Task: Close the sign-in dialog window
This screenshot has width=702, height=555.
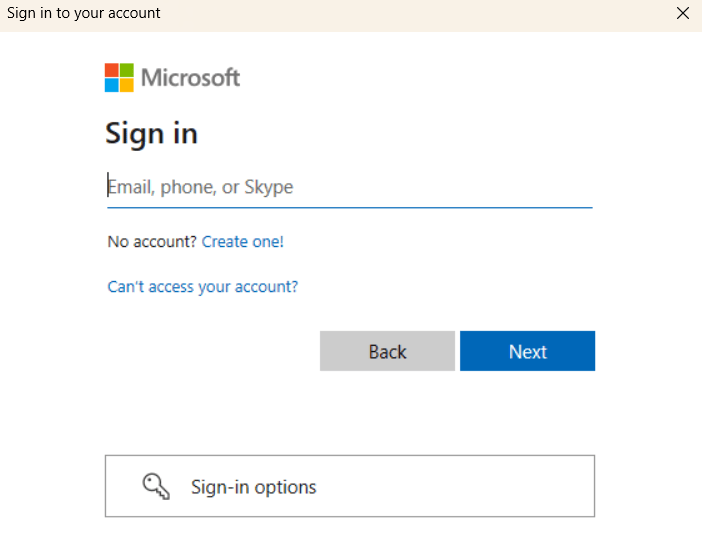Action: 683,14
